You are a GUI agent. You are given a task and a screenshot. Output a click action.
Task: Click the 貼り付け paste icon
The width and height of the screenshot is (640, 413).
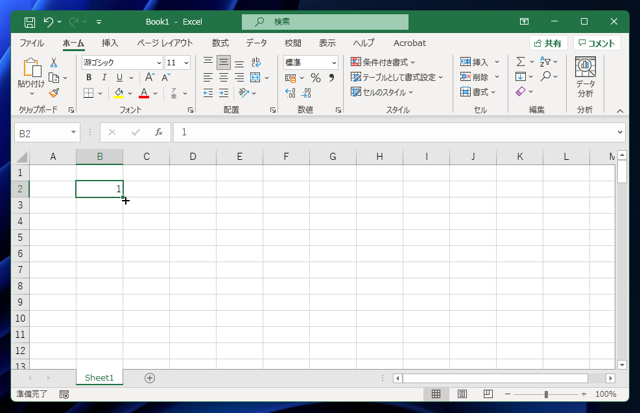pos(32,67)
